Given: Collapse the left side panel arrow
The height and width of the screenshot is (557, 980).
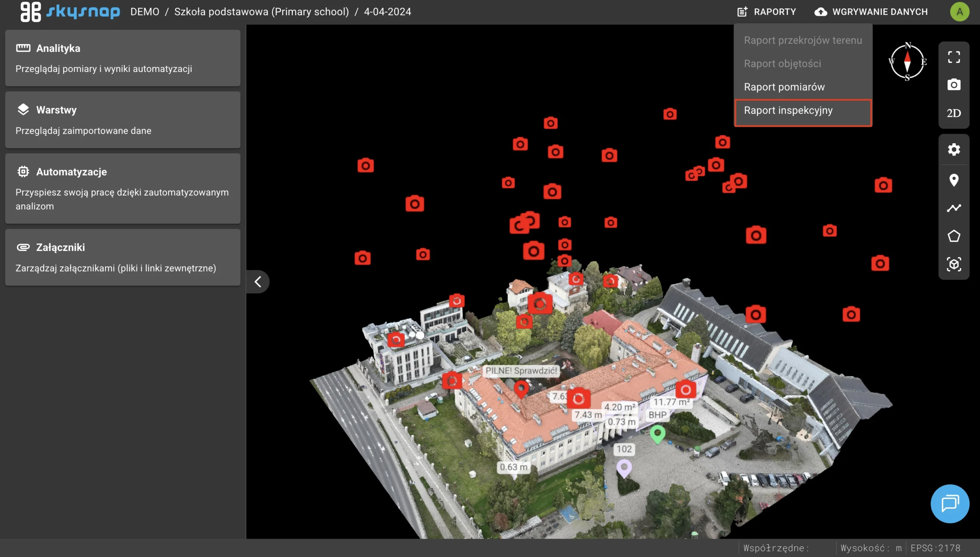Looking at the screenshot, I should 258,282.
